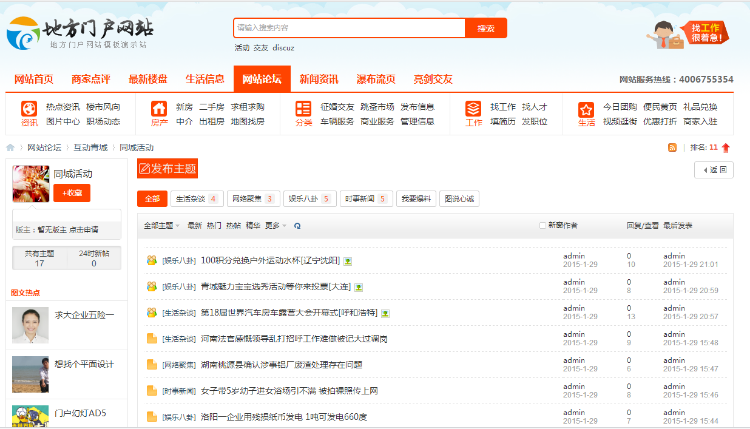Open the orange RSS feed icon

tap(672, 147)
